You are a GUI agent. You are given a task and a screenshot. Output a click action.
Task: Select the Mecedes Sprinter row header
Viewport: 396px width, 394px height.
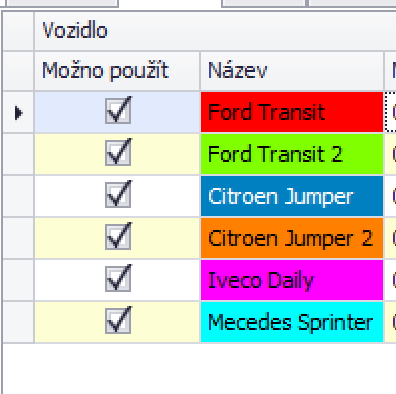18,322
